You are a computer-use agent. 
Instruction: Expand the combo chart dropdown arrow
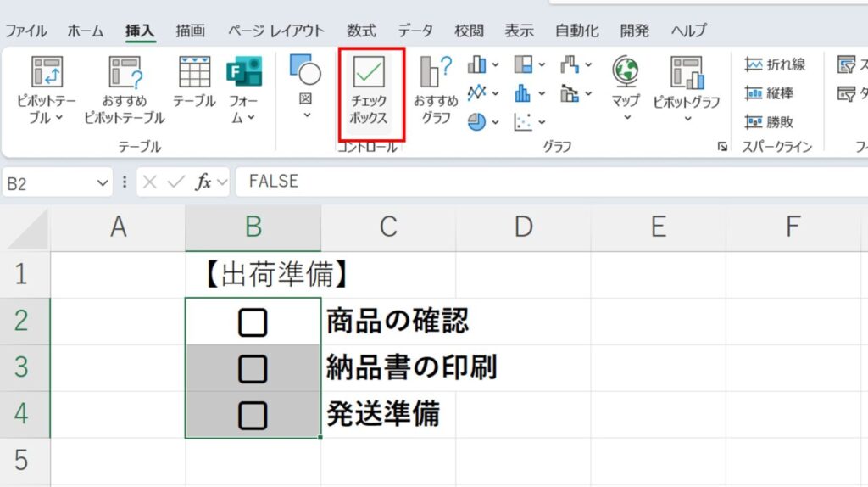[x=588, y=93]
